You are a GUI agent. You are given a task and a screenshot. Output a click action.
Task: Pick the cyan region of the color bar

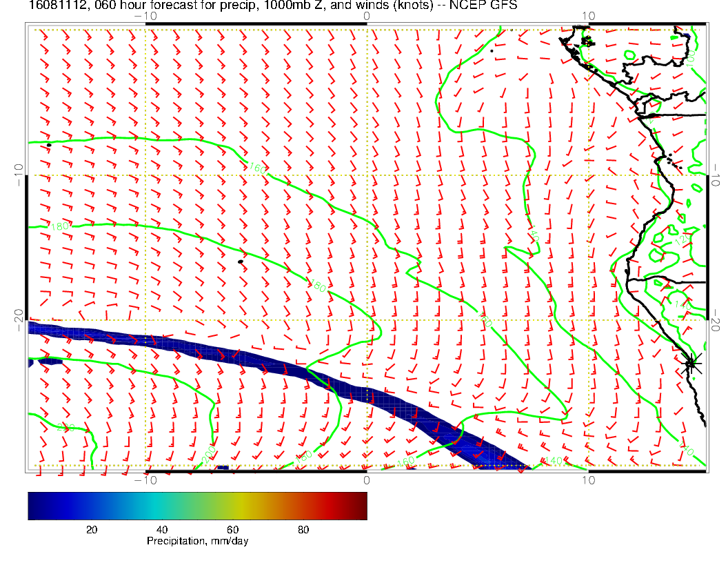[x=145, y=505]
